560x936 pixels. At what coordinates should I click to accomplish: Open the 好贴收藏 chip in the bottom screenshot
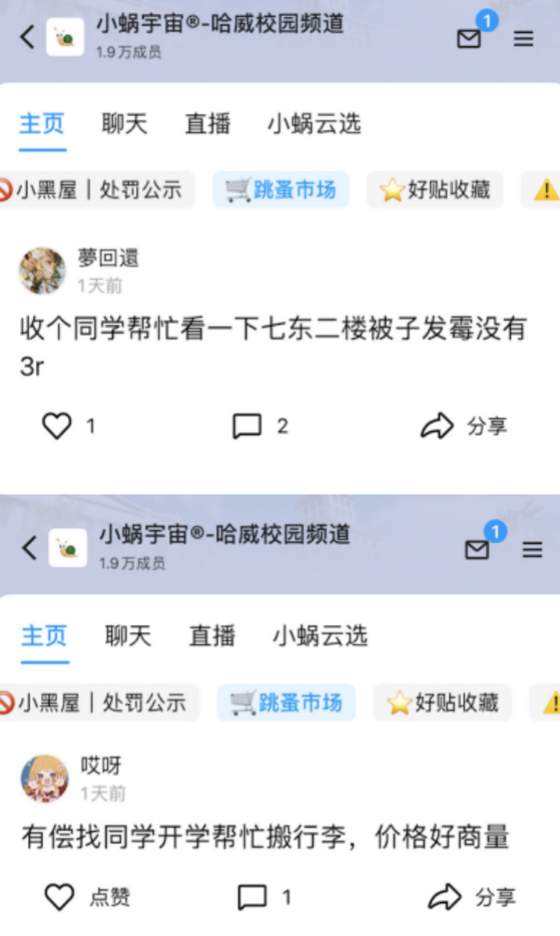[x=442, y=702]
